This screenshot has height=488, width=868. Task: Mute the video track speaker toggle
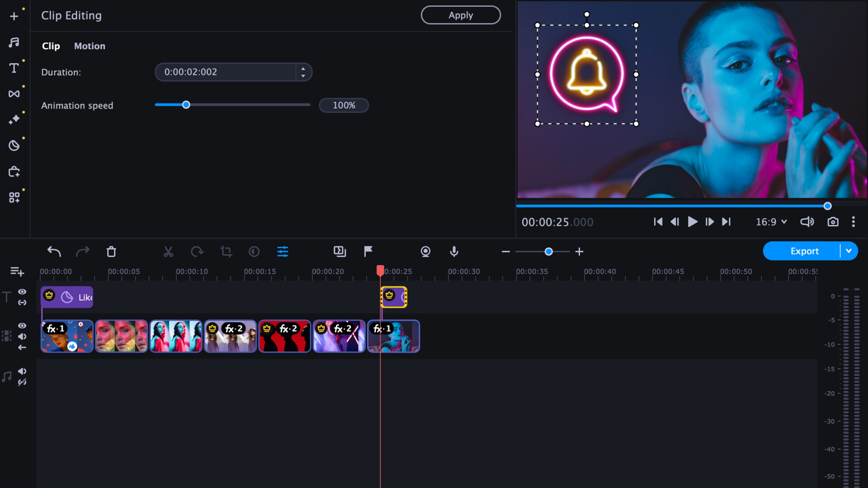click(x=22, y=336)
